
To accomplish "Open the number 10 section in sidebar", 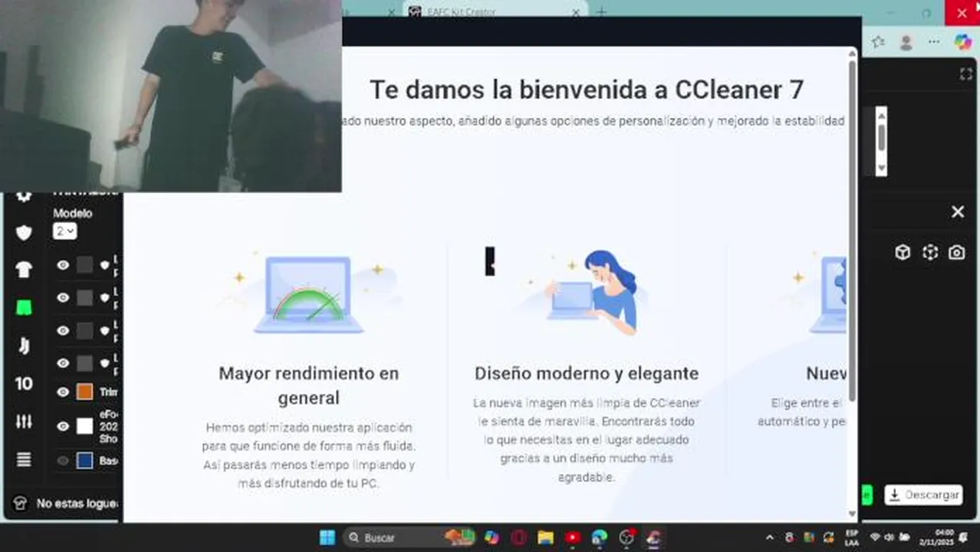I will (x=24, y=383).
